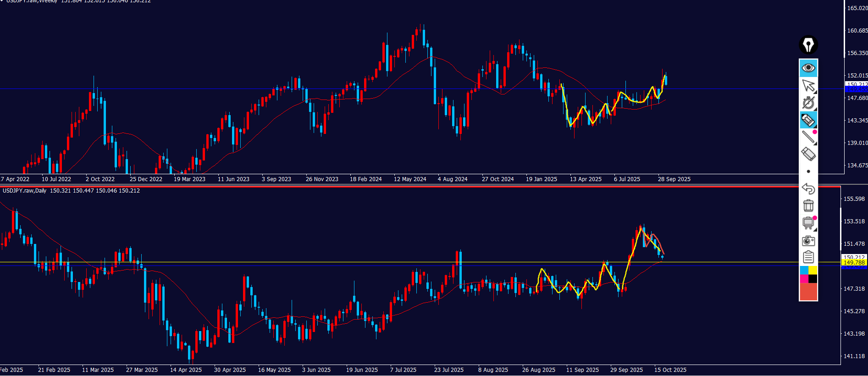Choose the magenta color swatch
This screenshot has width=868, height=376.
click(804, 279)
